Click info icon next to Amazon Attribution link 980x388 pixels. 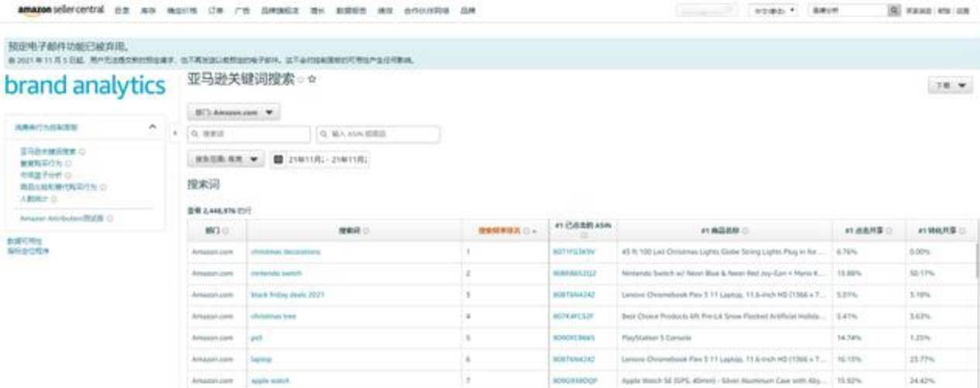coord(110,219)
